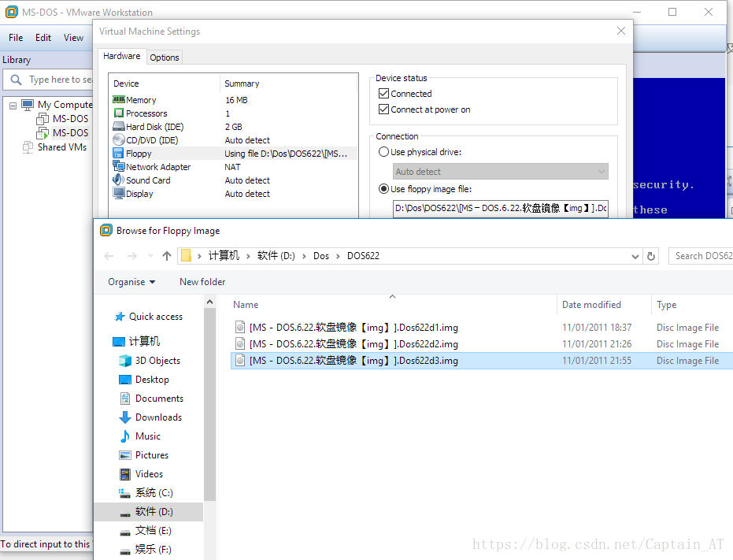Screen dimensions: 733x560
Task: Switch to the Hardware tab
Action: 121,56
